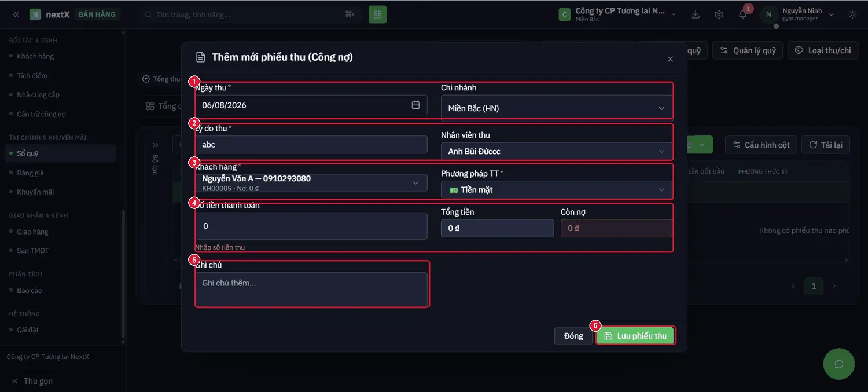This screenshot has width=868, height=392.
Task: Open the download icon in header
Action: click(x=696, y=14)
